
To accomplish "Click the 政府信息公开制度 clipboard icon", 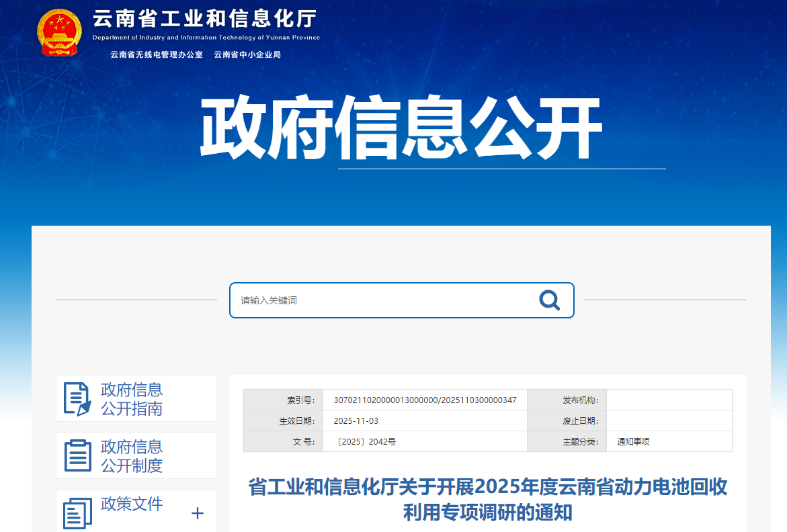I will [x=77, y=456].
